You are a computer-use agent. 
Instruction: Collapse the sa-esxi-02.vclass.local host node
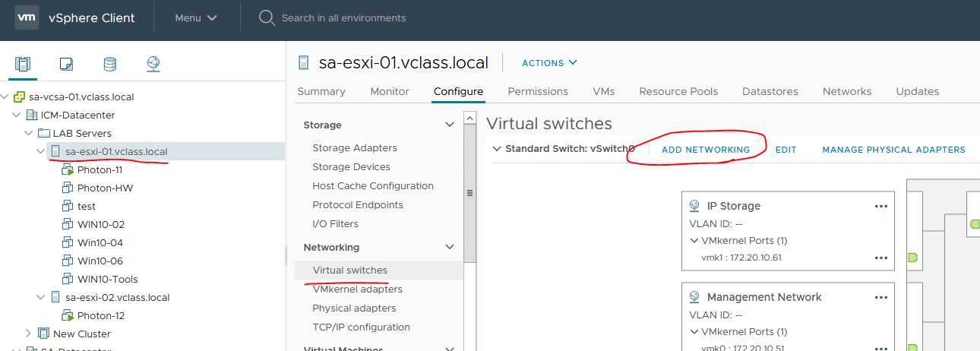point(41,298)
